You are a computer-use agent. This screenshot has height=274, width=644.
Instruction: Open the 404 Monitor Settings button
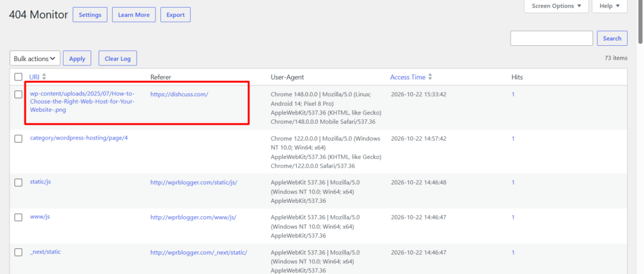click(90, 14)
